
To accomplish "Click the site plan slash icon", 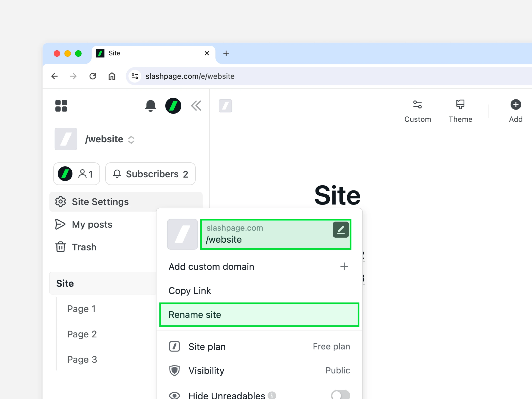I will pyautogui.click(x=174, y=347).
